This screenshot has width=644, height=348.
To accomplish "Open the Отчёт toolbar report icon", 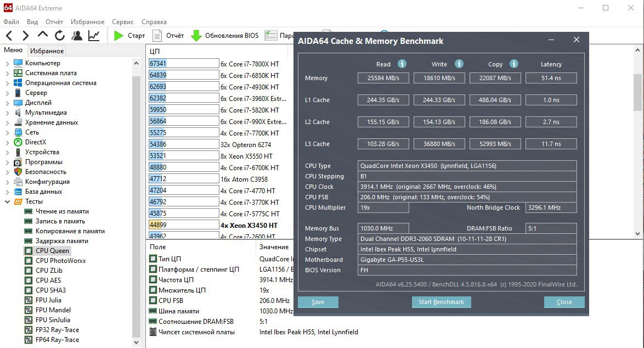I will click(157, 36).
